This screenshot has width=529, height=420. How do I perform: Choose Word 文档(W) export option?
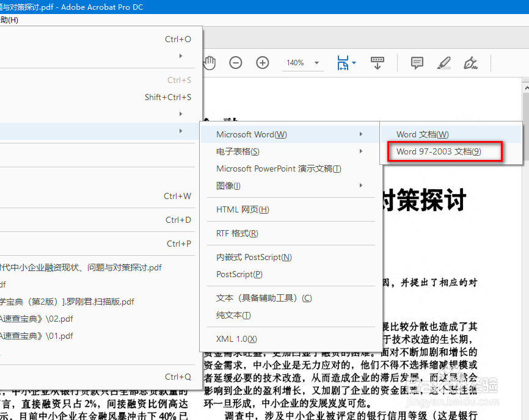451,134
